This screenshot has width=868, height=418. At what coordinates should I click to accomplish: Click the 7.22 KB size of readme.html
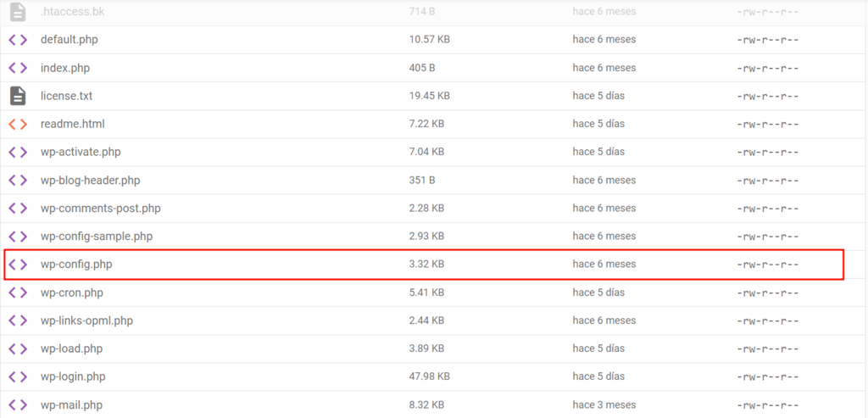coord(426,124)
